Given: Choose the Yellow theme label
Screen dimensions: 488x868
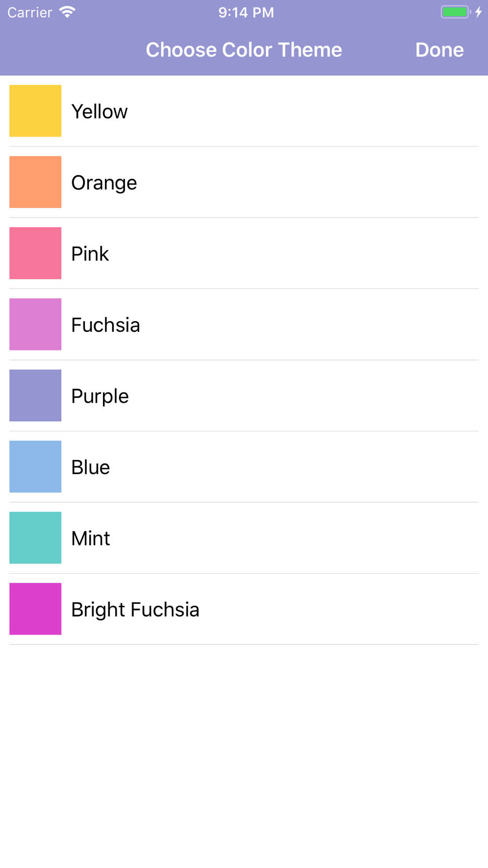Looking at the screenshot, I should click(x=100, y=112).
